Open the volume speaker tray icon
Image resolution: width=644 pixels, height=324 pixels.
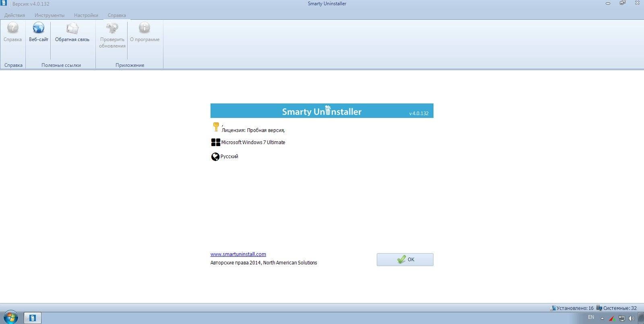[632, 318]
